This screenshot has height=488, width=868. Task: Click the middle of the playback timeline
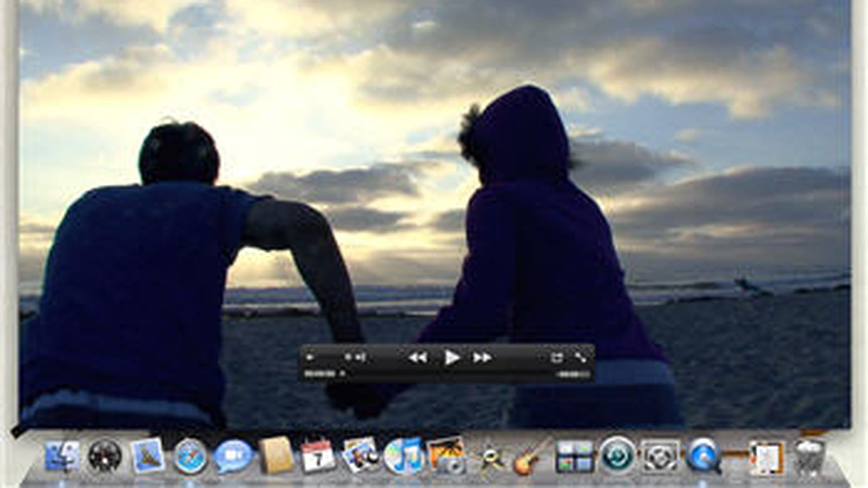click(449, 374)
